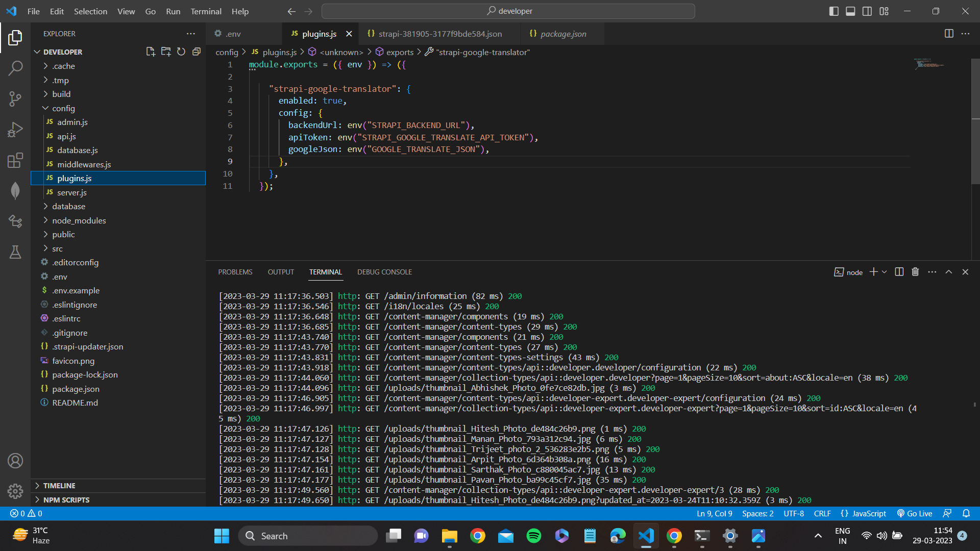Open Spotify from the taskbar
This screenshot has width=980, height=551.
pyautogui.click(x=533, y=536)
